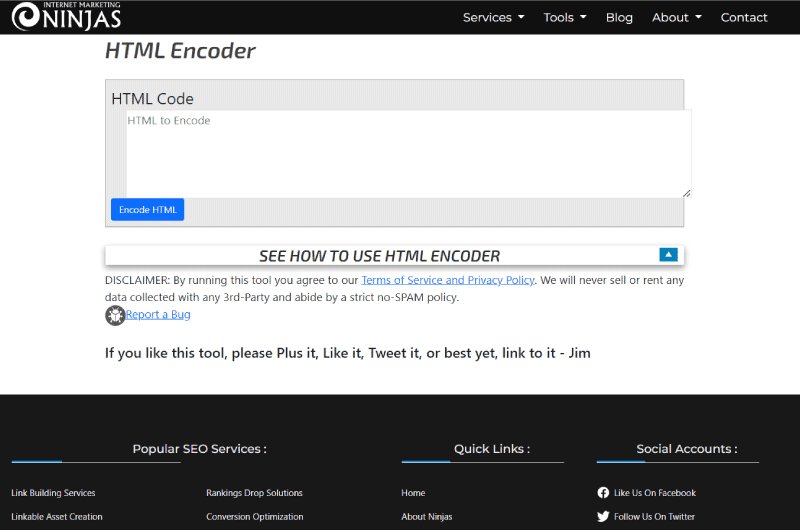Click the textarea resize handle corner
This screenshot has width=800, height=530.
687,193
